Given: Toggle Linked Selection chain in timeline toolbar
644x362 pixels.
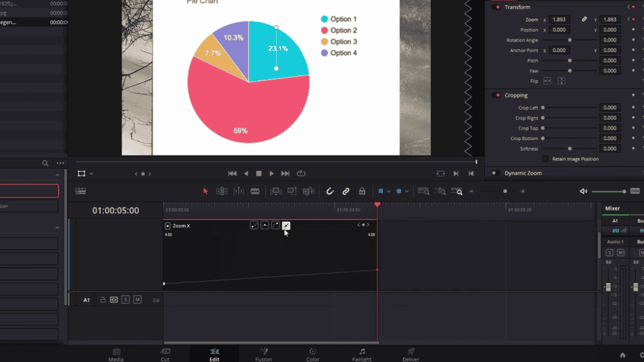Looking at the screenshot, I should point(346,191).
